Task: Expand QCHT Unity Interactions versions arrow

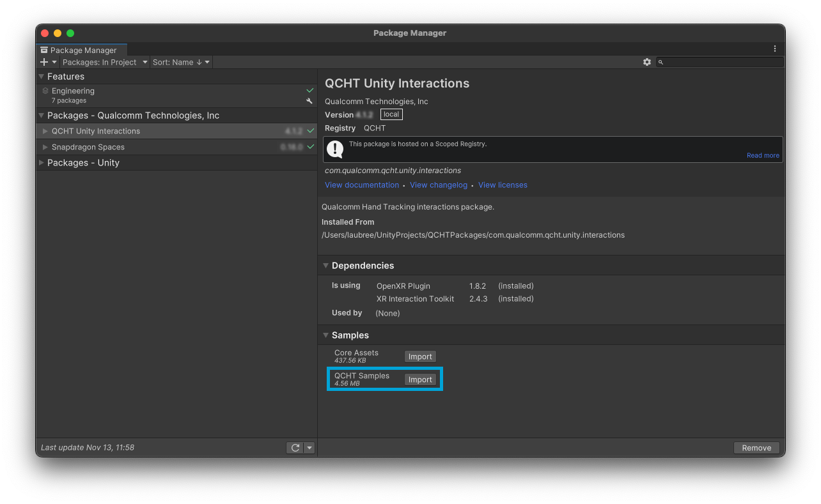Action: point(45,131)
